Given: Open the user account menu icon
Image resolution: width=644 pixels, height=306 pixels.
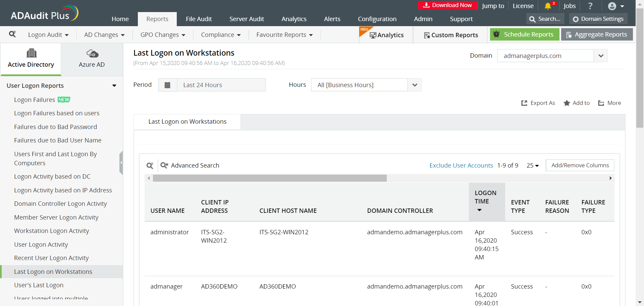Looking at the screenshot, I should [613, 6].
